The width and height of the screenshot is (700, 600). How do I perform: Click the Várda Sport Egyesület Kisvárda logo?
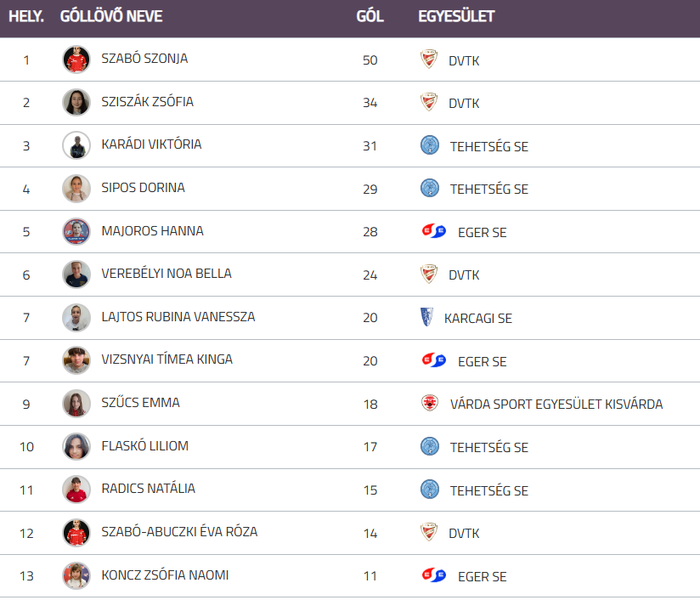coord(430,403)
